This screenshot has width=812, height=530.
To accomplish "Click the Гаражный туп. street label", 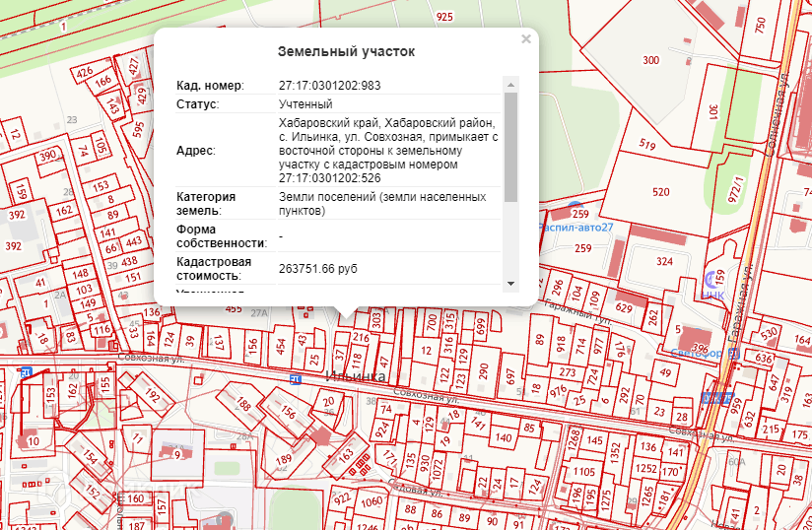I will [577, 312].
